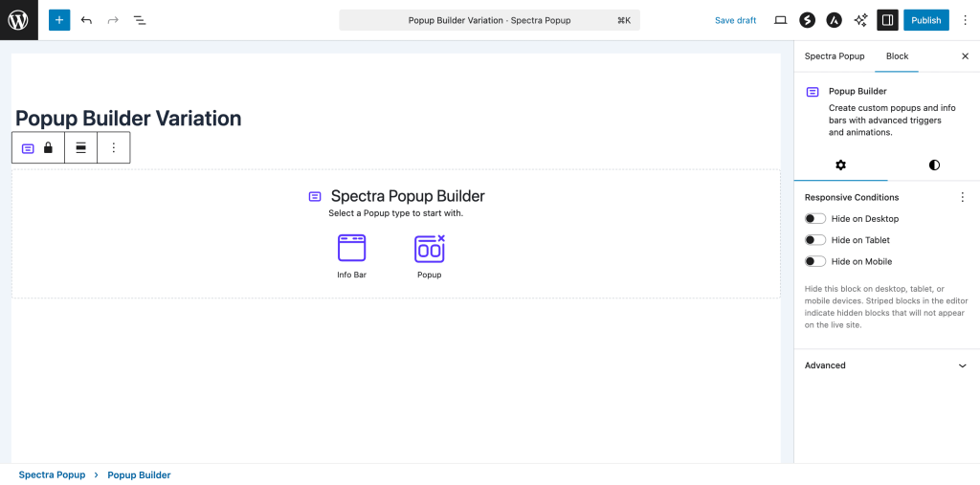Viewport: 980px width, 485px height.
Task: Click the Save draft link
Action: (735, 20)
